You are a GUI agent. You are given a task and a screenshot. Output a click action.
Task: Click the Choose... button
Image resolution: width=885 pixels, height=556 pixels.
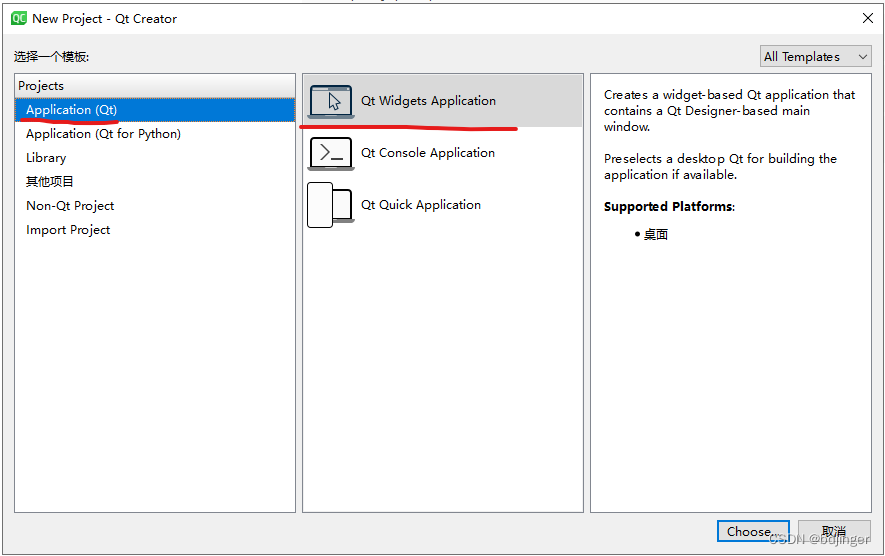tap(753, 531)
